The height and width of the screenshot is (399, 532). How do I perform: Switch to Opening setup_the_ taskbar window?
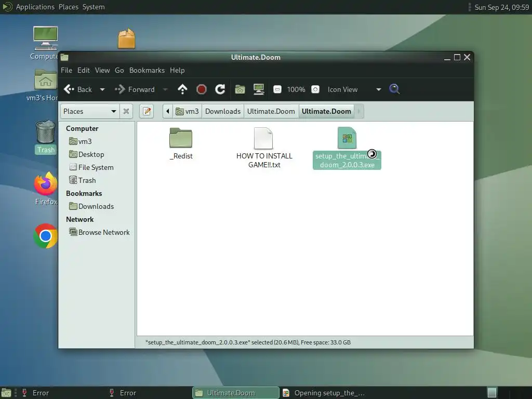(324, 393)
